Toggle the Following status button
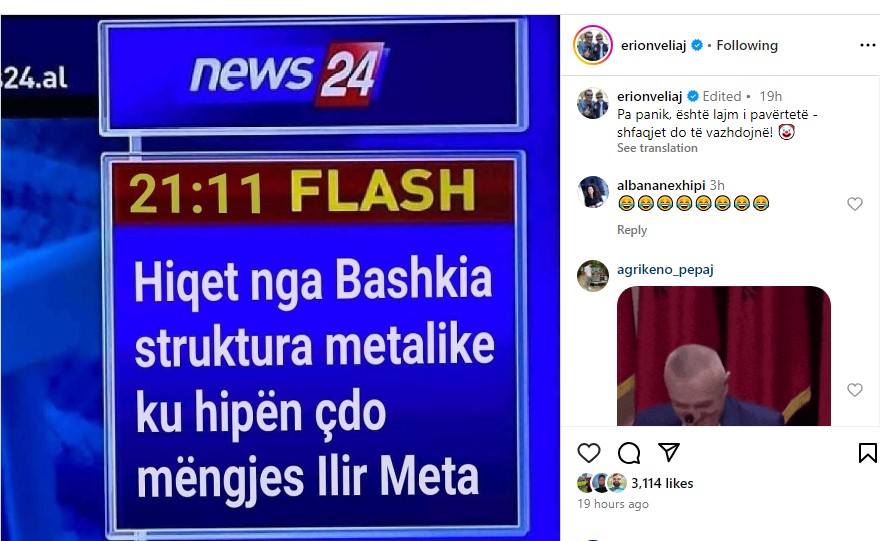Image resolution: width=880 pixels, height=541 pixels. click(747, 45)
